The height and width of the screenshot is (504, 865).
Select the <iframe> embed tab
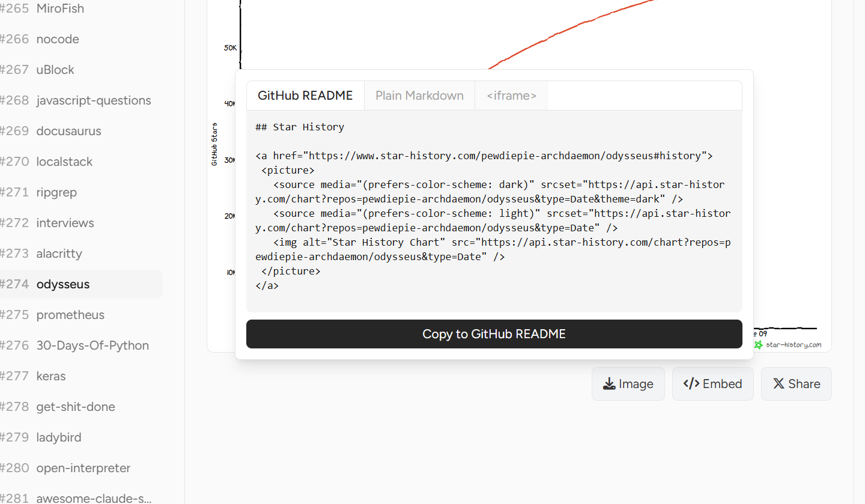511,96
